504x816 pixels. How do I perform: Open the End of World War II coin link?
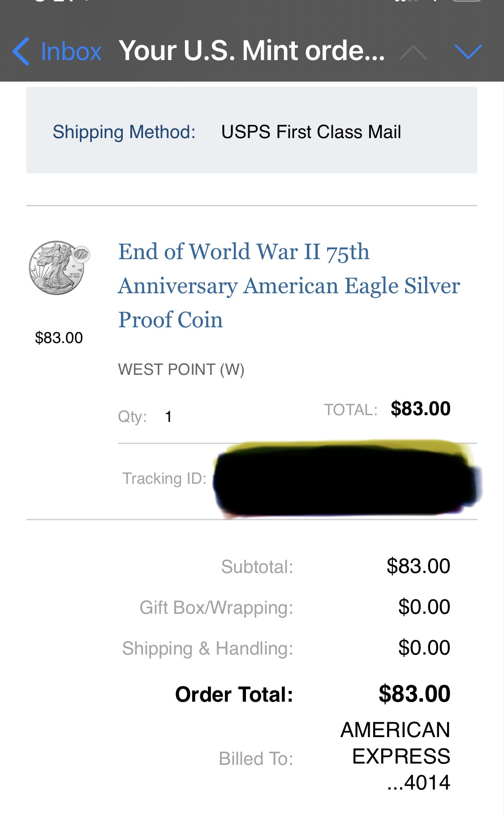click(289, 286)
